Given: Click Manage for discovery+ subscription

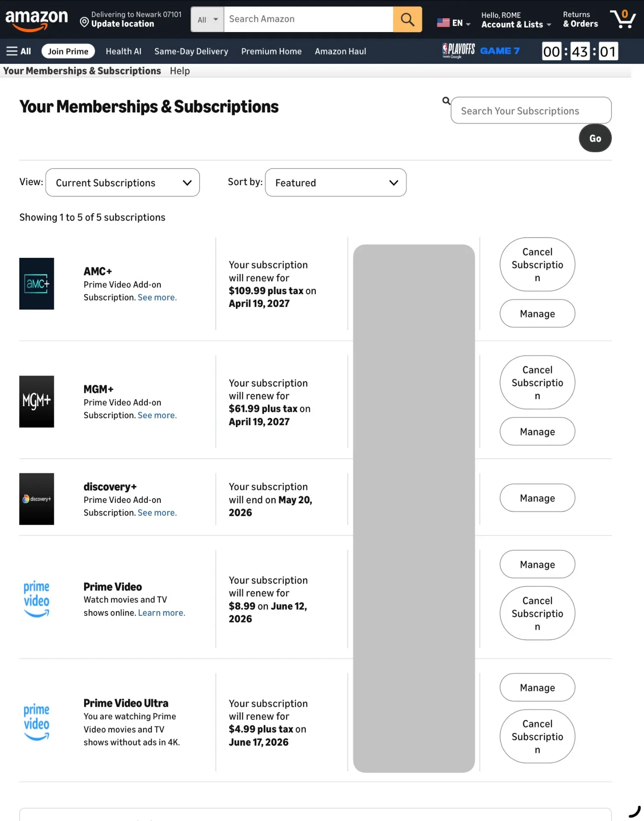Looking at the screenshot, I should click(x=537, y=498).
